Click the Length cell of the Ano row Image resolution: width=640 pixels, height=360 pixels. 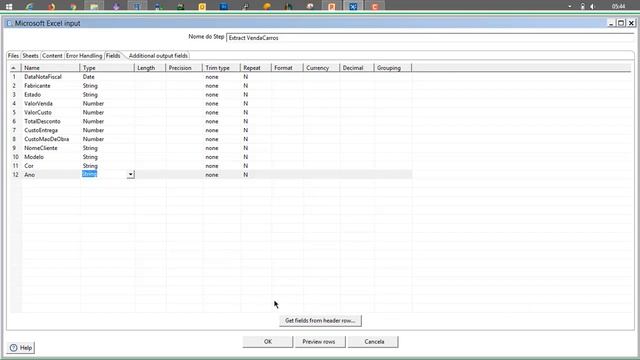click(x=150, y=175)
